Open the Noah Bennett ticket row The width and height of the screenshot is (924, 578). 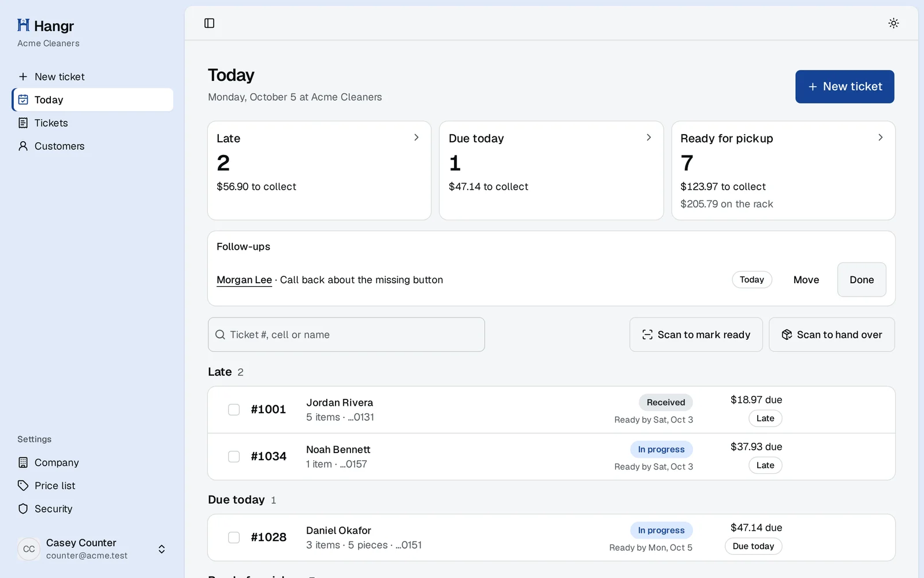[552, 457]
